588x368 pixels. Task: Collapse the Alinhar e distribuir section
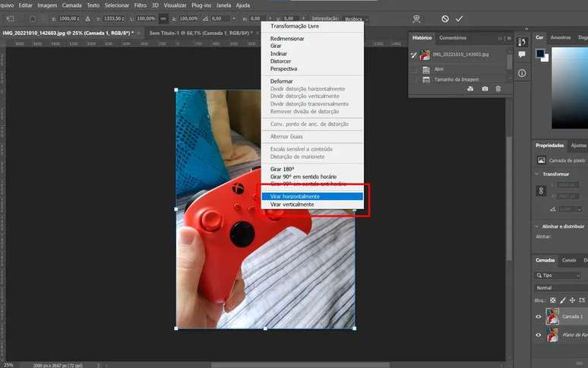click(537, 227)
